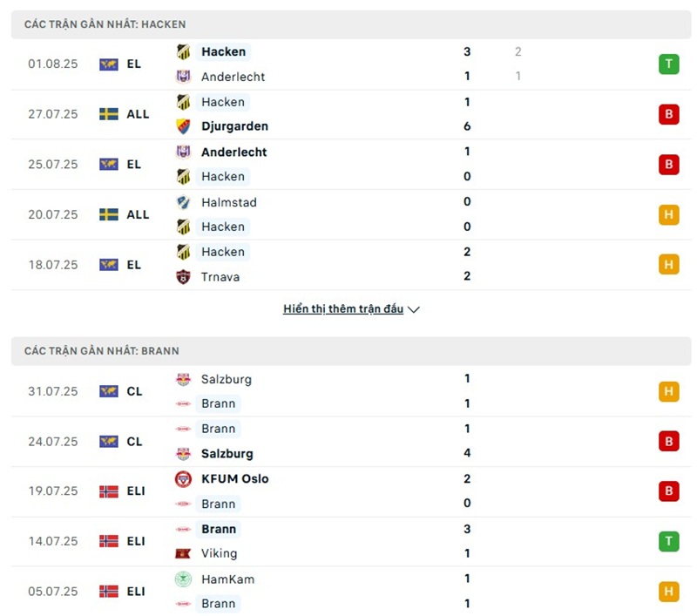Click the Trnava team crest icon
The height and width of the screenshot is (616, 697).
pyautogui.click(x=183, y=277)
